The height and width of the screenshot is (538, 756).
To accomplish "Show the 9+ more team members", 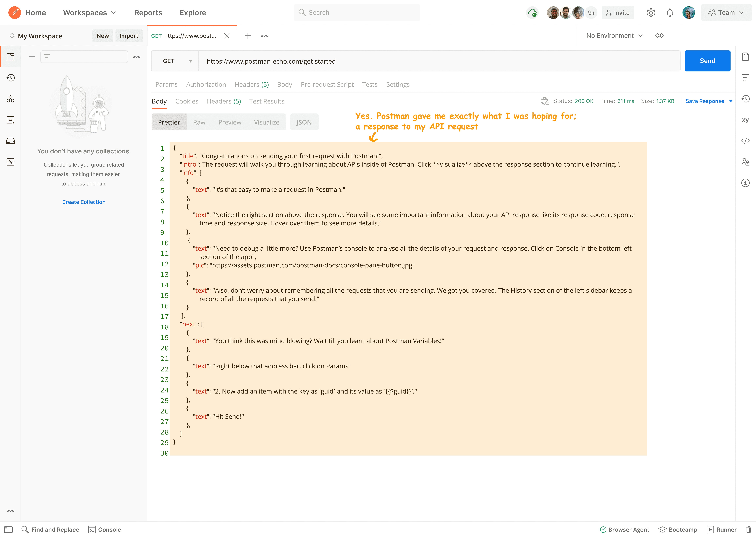I will tap(592, 13).
